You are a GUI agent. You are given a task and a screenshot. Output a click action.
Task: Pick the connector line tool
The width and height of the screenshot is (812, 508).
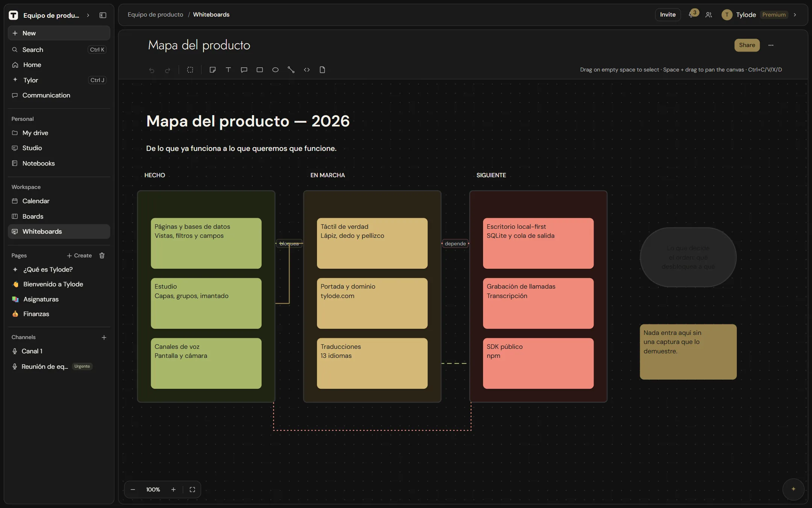pos(291,70)
